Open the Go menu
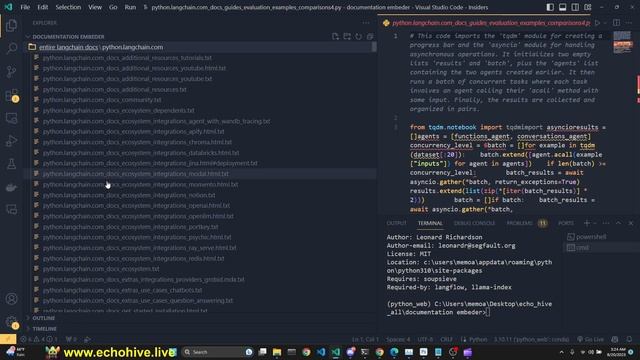640x360 pixels. [113, 7]
